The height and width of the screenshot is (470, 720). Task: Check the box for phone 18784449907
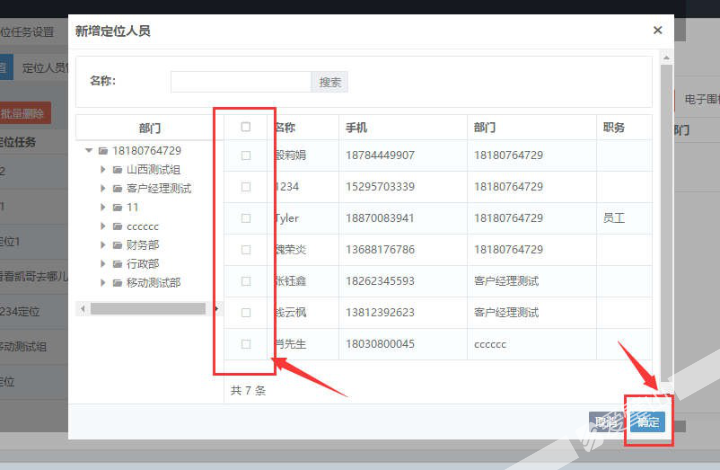click(246, 156)
